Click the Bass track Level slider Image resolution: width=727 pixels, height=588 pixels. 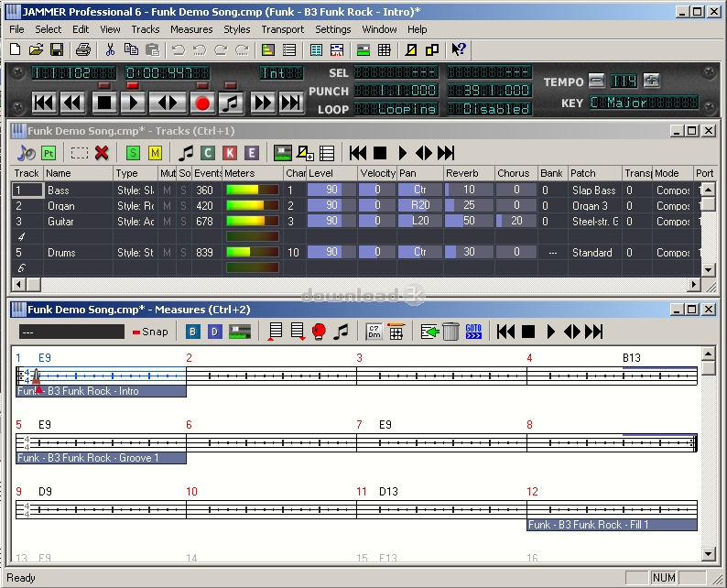point(331,190)
